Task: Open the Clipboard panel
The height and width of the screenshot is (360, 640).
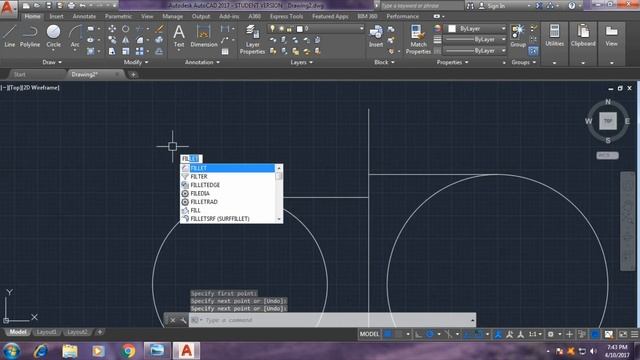Action: pos(583,36)
